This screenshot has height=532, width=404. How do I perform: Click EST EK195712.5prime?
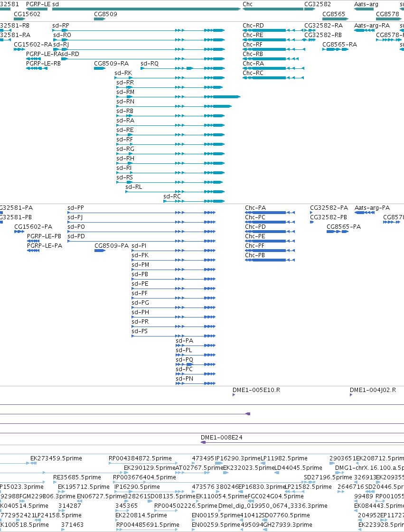pyautogui.click(x=84, y=487)
